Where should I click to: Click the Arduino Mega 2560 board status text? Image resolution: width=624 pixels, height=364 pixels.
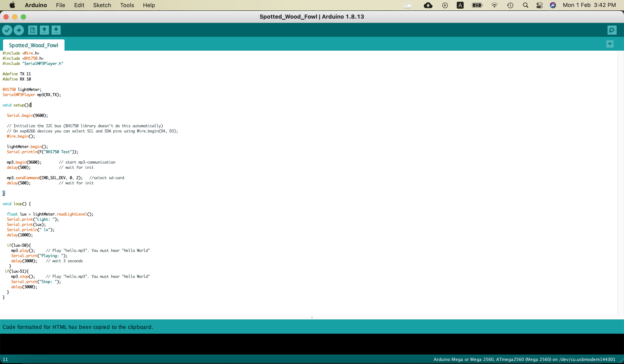524,359
